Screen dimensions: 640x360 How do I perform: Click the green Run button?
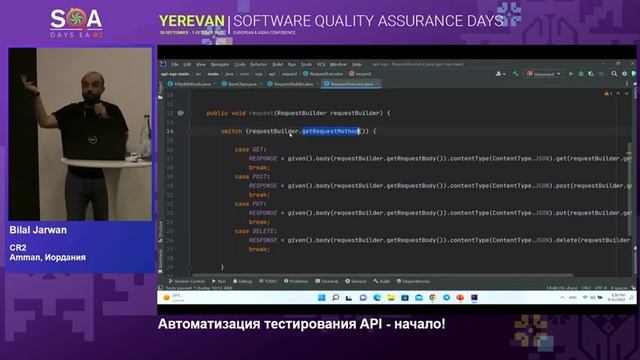pyautogui.click(x=571, y=74)
